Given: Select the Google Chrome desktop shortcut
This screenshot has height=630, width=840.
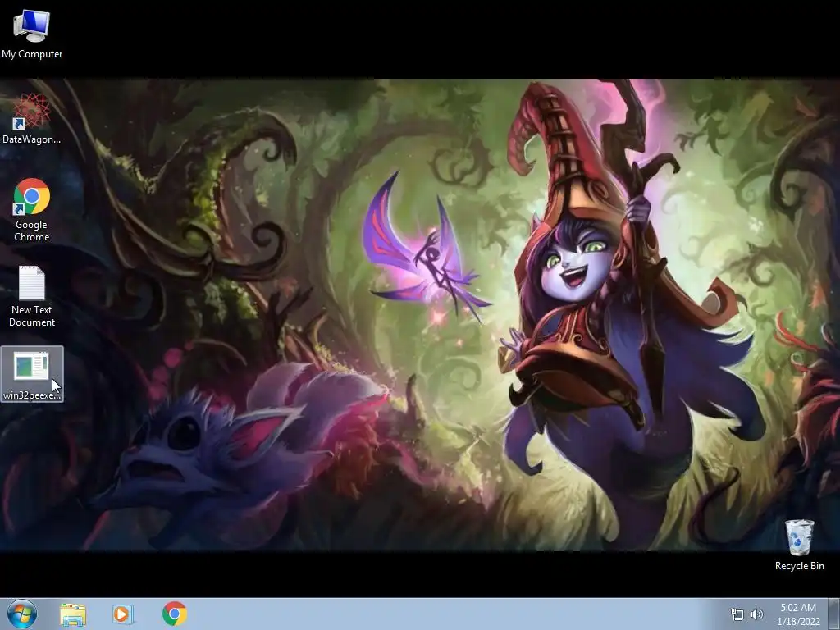Looking at the screenshot, I should pos(32,209).
